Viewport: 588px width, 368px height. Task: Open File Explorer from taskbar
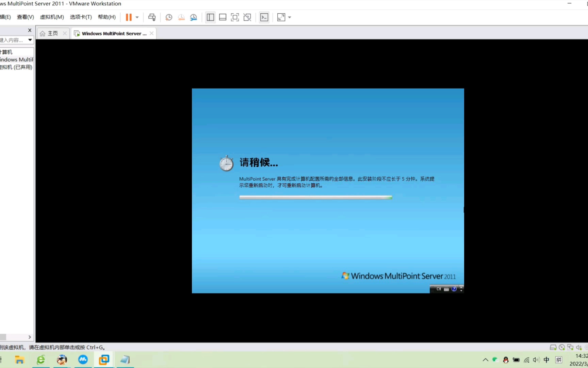[19, 360]
